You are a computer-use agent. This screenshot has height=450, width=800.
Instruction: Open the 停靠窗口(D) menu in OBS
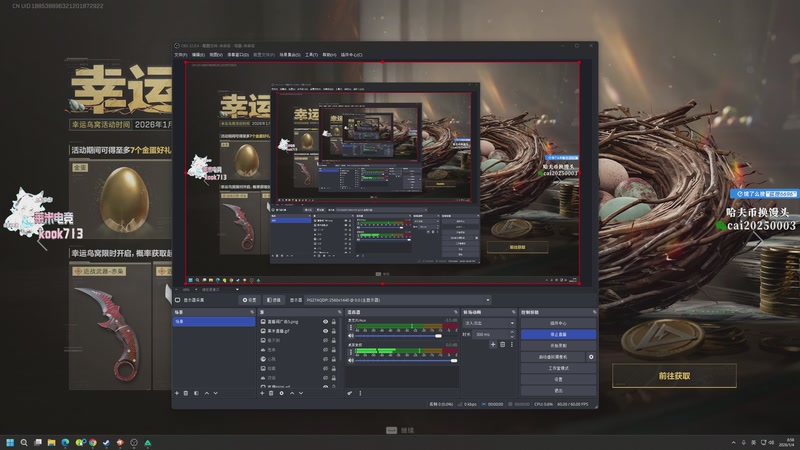click(x=238, y=55)
